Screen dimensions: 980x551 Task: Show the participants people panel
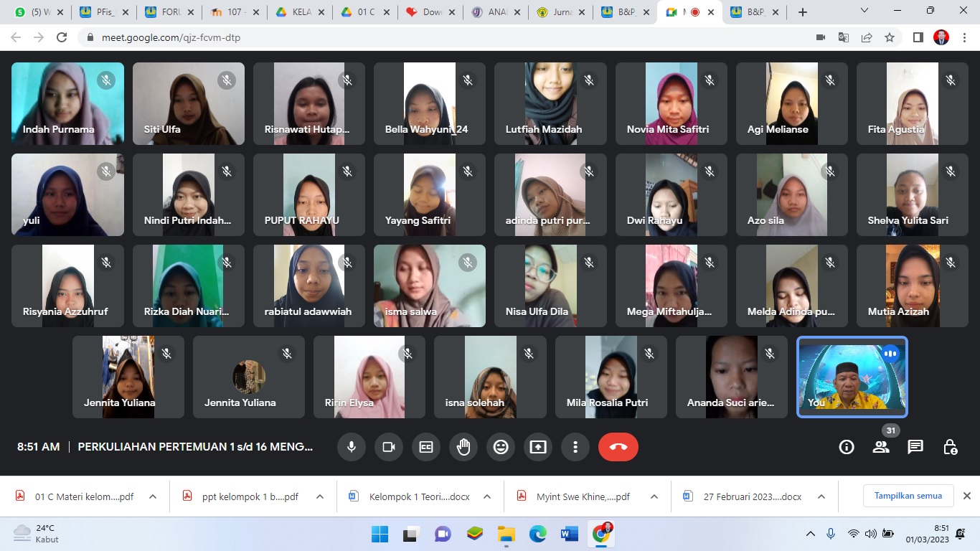pos(881,447)
